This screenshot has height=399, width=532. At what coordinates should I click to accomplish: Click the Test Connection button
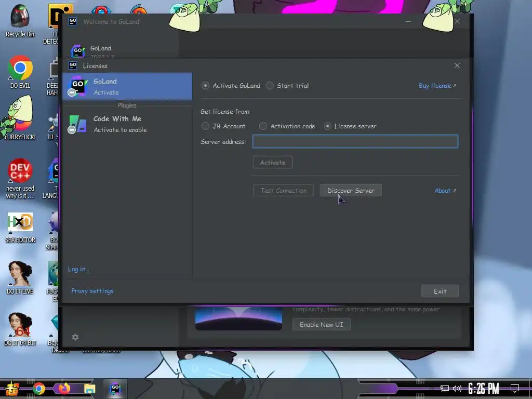[283, 191]
